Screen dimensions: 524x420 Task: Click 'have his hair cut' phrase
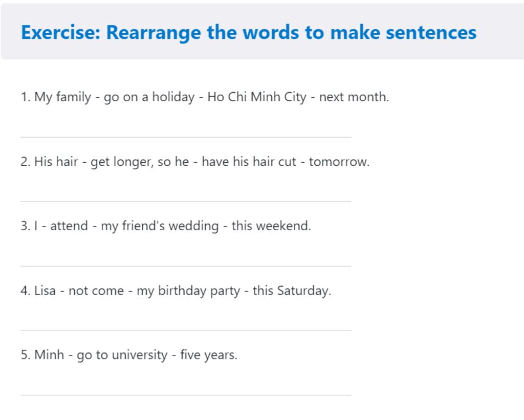tap(249, 161)
